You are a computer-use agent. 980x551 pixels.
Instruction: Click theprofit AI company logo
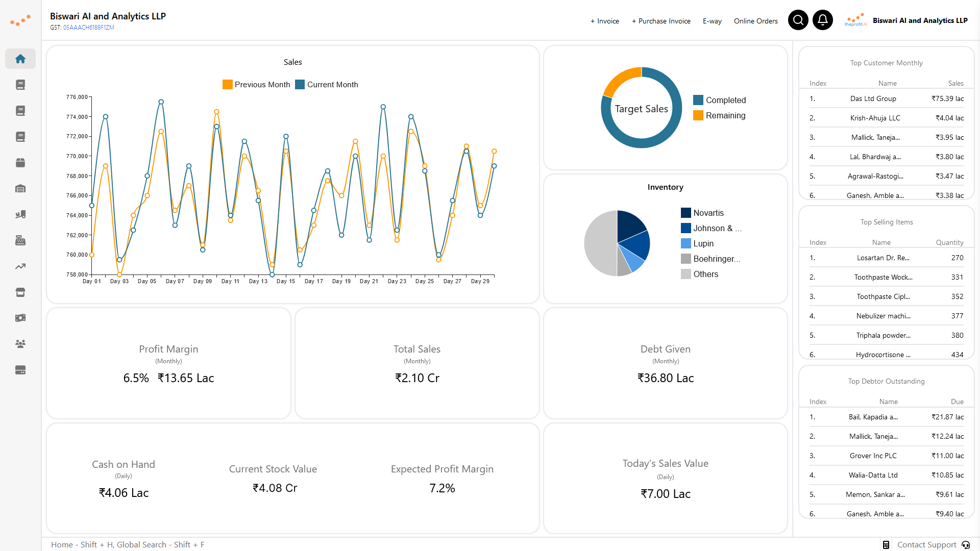[856, 20]
